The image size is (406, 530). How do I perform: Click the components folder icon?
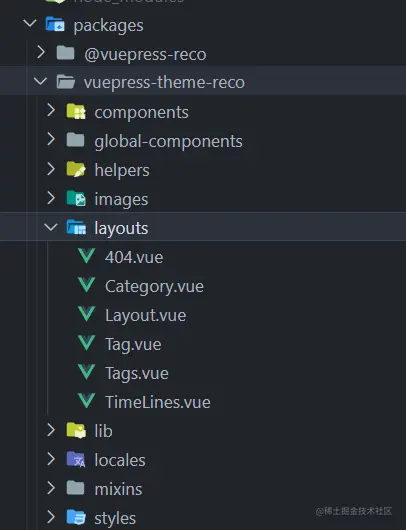76,112
